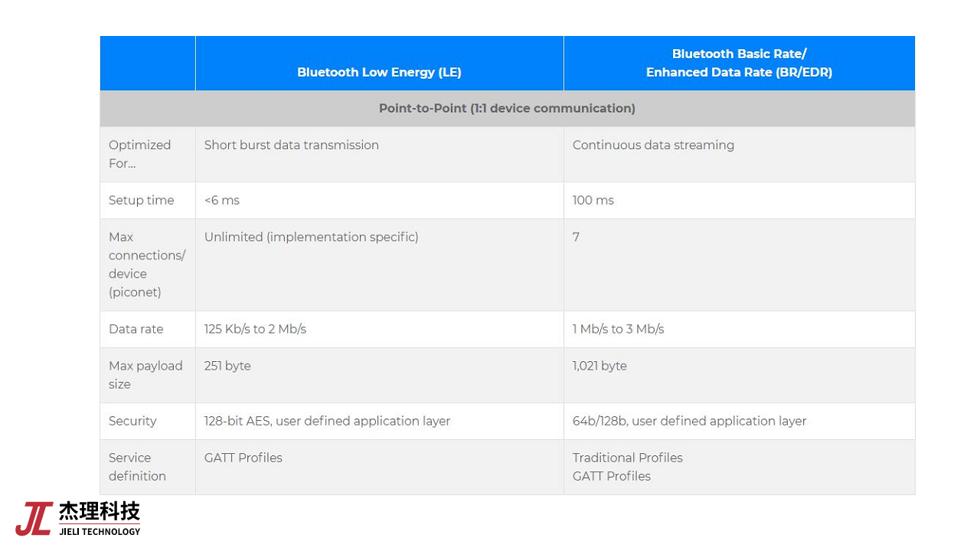980x551 pixels.
Task: Click the 64b/128b security cell
Action: 689,421
